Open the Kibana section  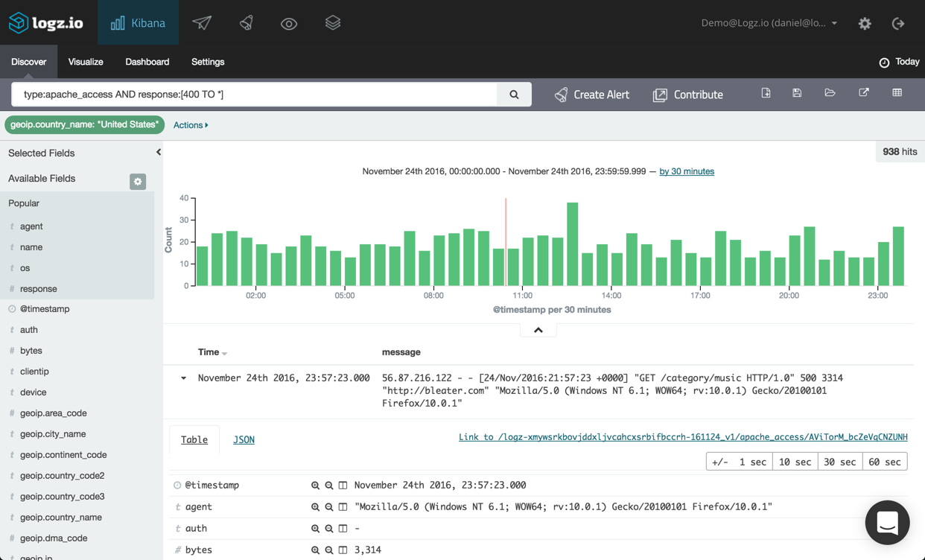click(139, 22)
